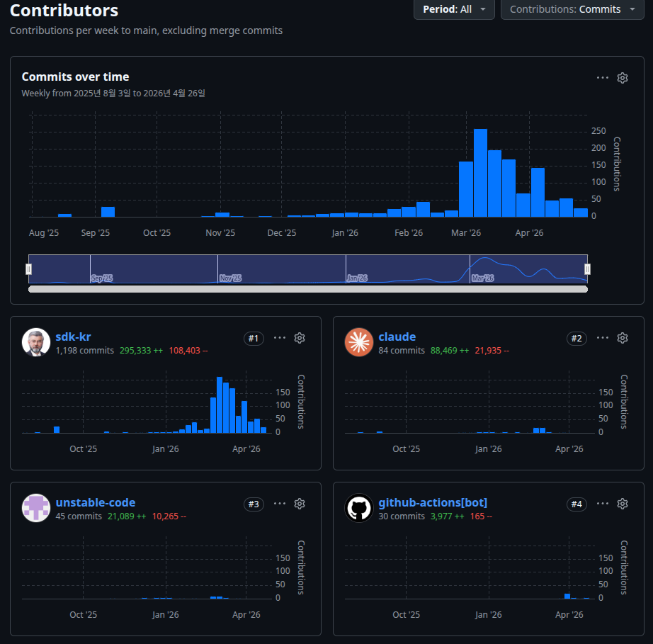Open settings gear on Commits over time chart
The image size is (653, 644).
point(622,78)
